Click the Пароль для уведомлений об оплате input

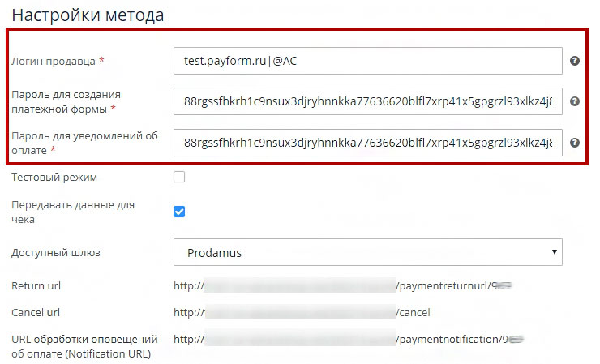[368, 143]
